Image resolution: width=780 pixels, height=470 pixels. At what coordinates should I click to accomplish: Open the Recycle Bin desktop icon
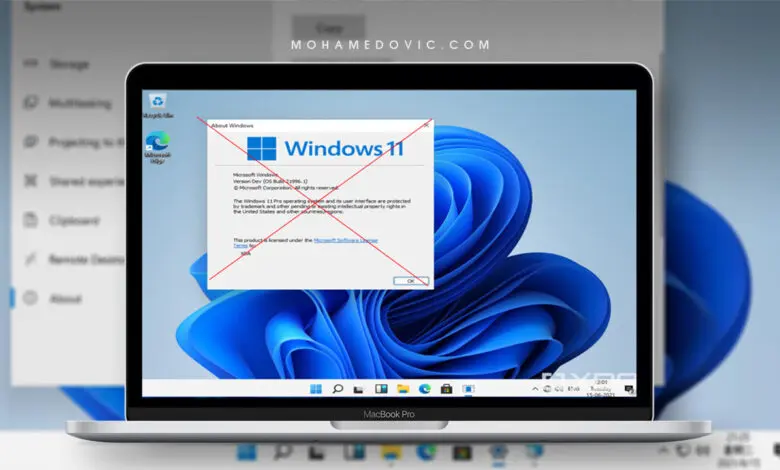(157, 101)
